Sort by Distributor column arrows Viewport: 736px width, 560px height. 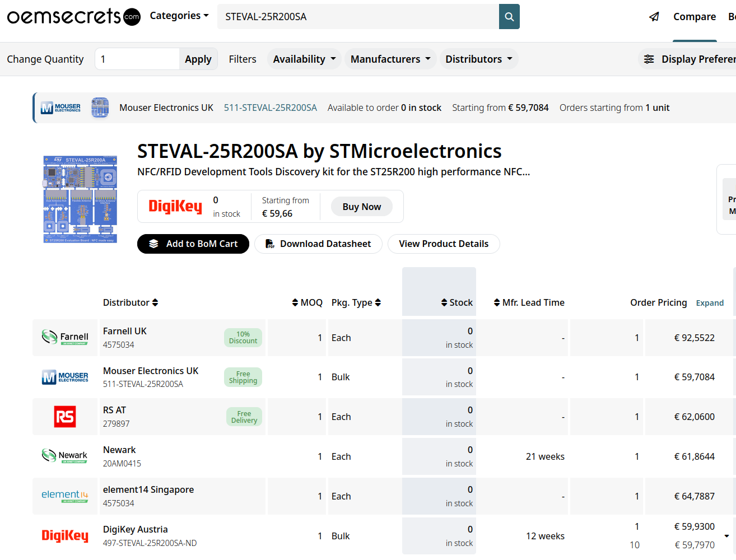point(155,302)
